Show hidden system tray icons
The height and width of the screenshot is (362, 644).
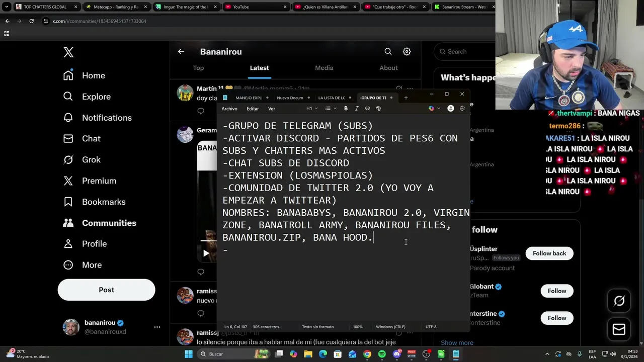(548, 354)
